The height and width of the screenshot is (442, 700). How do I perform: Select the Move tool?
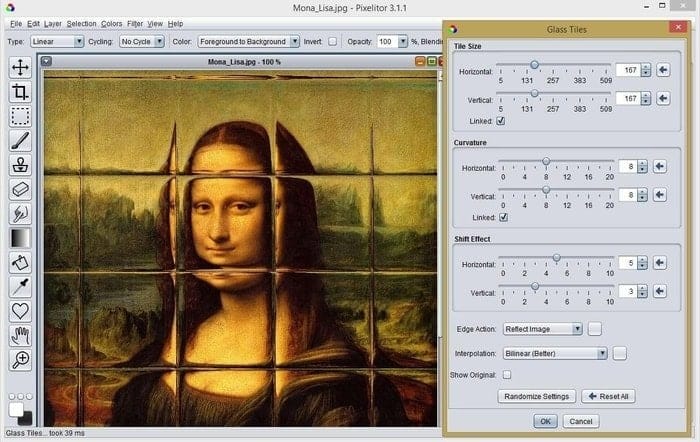(20, 68)
